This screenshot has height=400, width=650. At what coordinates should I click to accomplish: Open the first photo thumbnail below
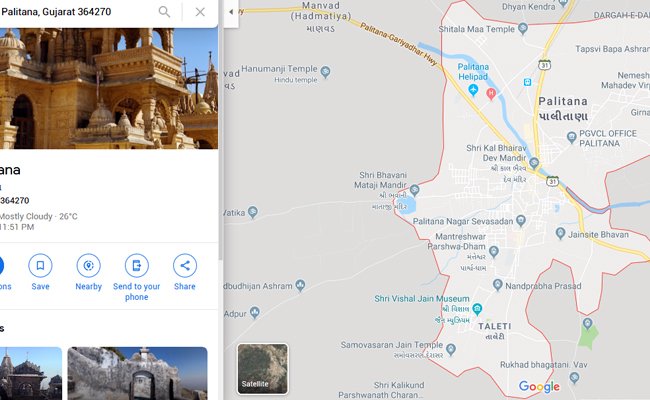click(30, 373)
